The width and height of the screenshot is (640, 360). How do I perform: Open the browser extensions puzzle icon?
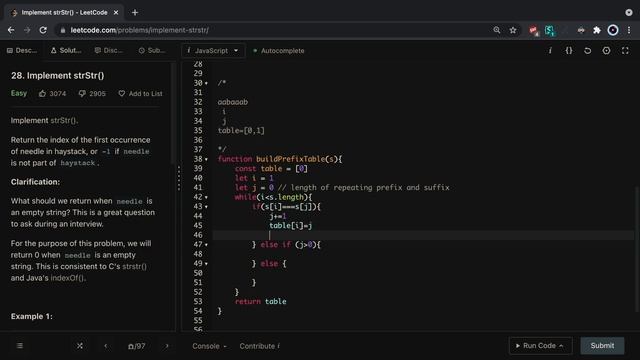point(597,30)
